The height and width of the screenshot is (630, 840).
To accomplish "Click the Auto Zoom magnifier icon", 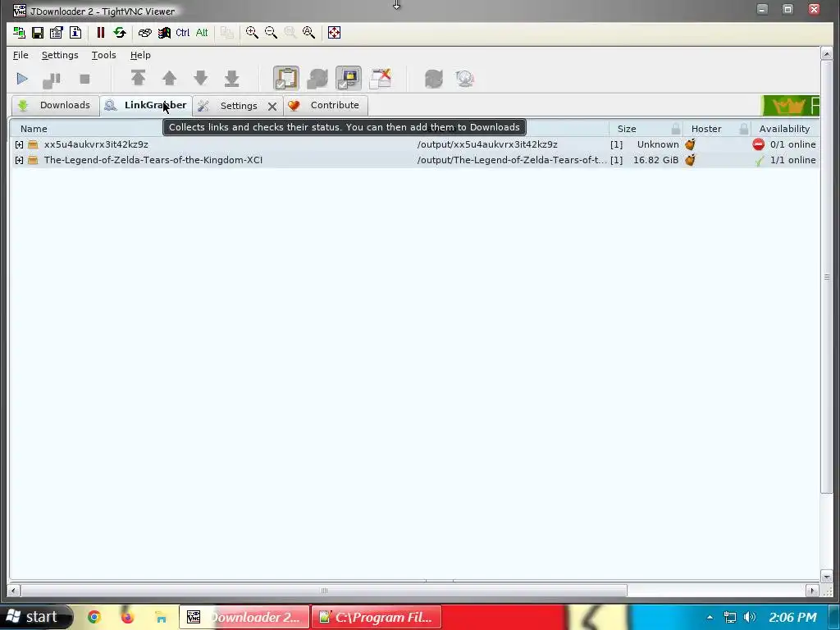I will coord(309,33).
